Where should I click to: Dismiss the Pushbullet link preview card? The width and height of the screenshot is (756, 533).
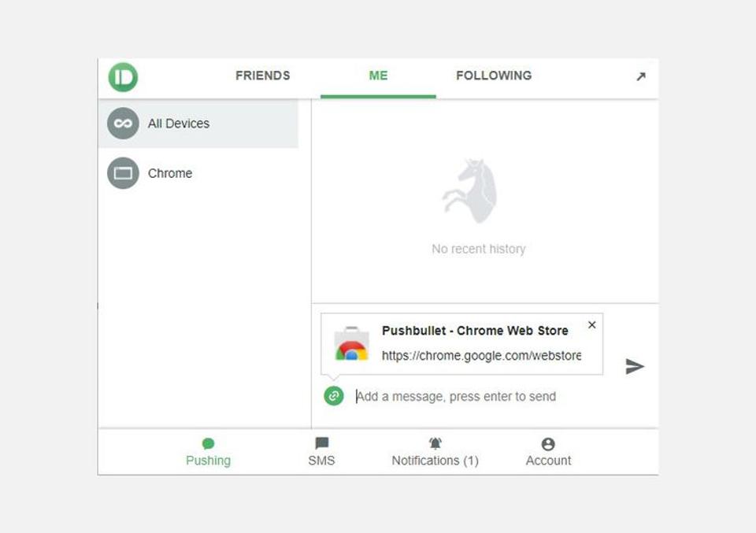tap(592, 325)
